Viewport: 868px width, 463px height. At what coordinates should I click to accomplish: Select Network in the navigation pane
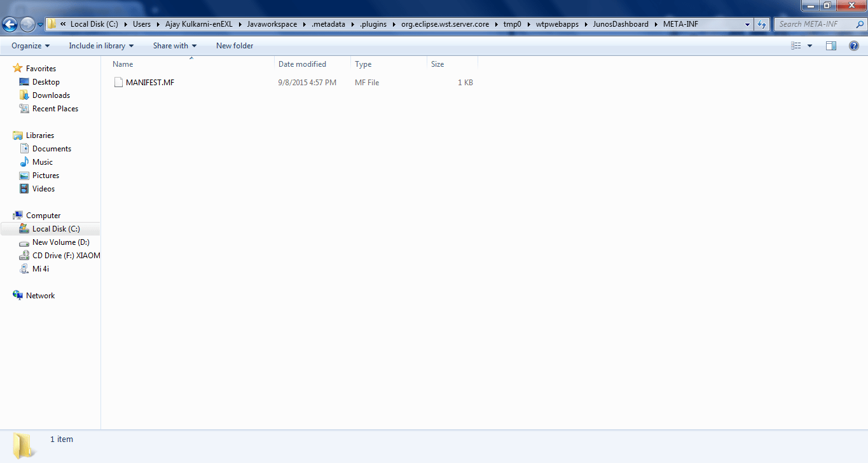(x=40, y=295)
